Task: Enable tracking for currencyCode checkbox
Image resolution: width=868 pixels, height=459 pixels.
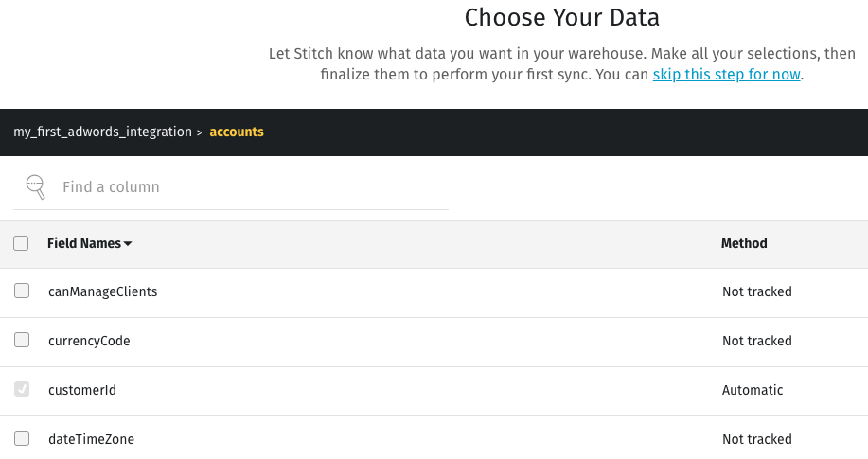Action: (22, 340)
